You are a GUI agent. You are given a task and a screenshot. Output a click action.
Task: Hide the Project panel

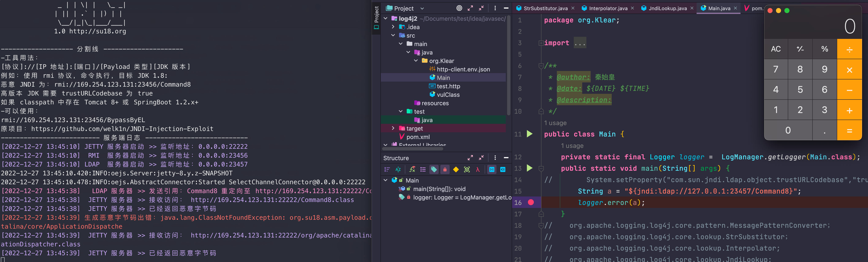tap(506, 8)
